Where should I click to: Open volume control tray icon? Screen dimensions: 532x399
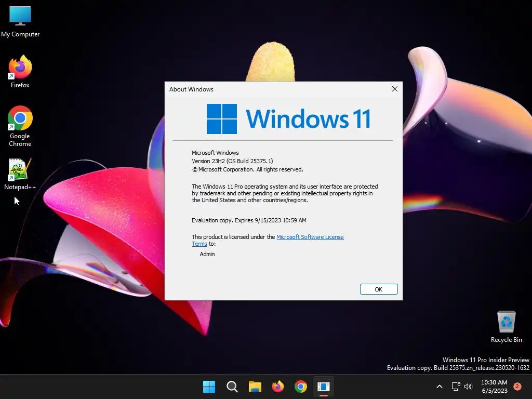[468, 387]
